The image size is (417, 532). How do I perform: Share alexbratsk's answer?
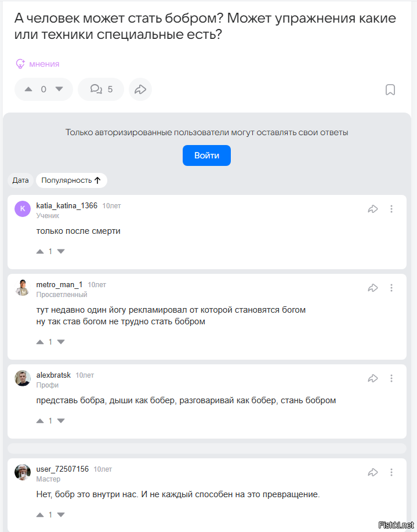point(373,378)
